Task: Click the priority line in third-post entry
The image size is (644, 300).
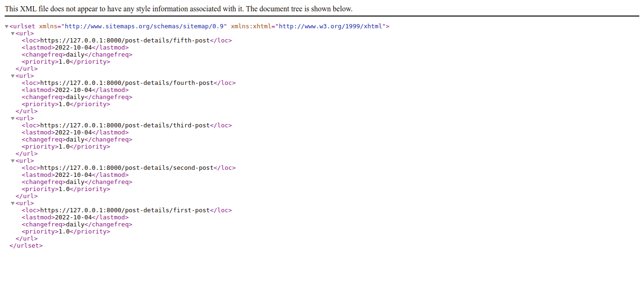Action: click(x=66, y=147)
